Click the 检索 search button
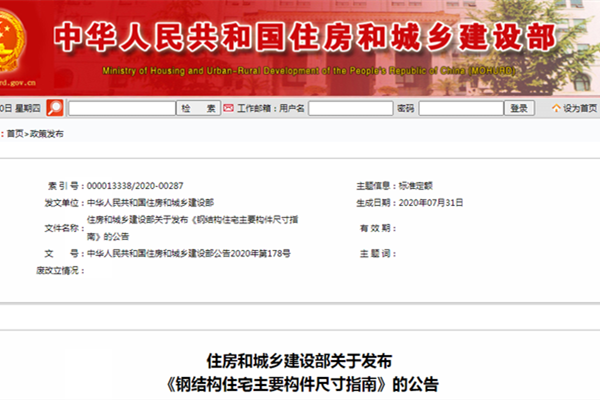 [198, 108]
